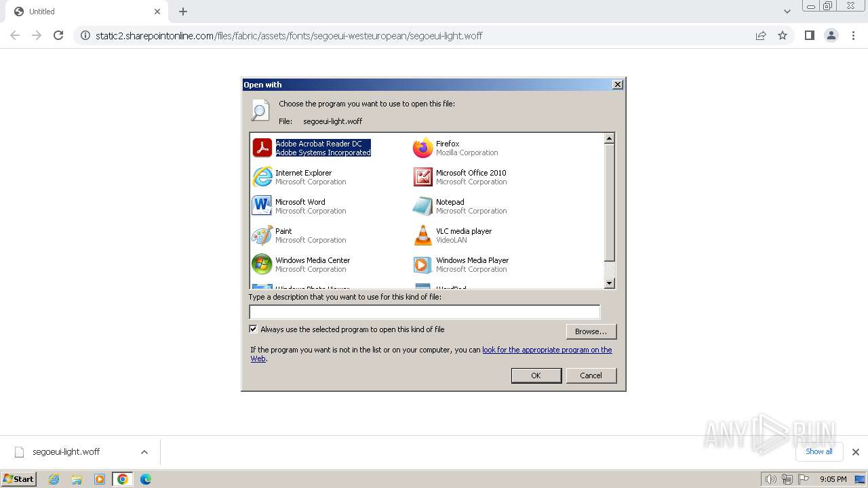The height and width of the screenshot is (488, 868).
Task: Open File Explorer from taskbar
Action: click(77, 479)
